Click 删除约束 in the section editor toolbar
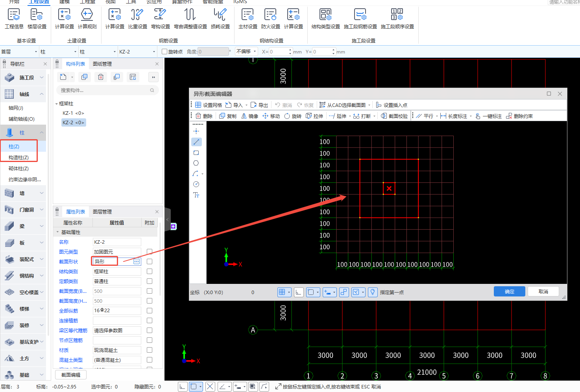This screenshot has width=580, height=392. point(519,116)
